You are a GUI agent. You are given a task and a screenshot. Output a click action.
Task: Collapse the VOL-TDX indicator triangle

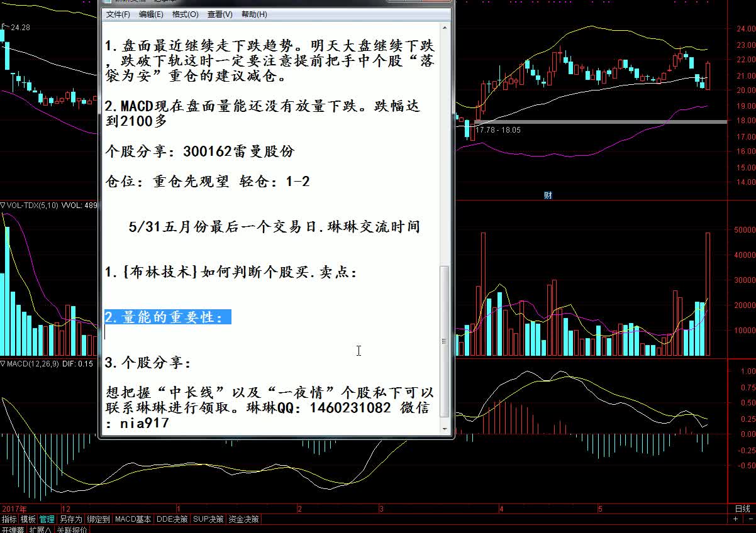pos(3,205)
